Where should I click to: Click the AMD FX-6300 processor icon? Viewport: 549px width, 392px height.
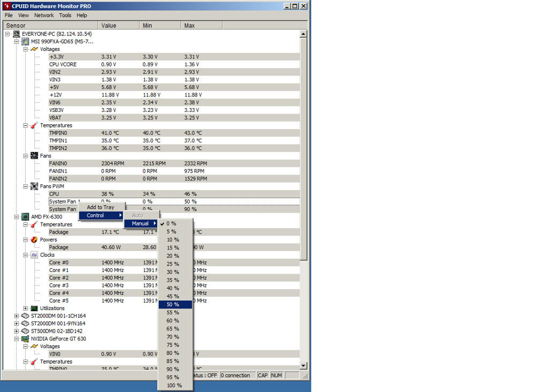[x=25, y=217]
